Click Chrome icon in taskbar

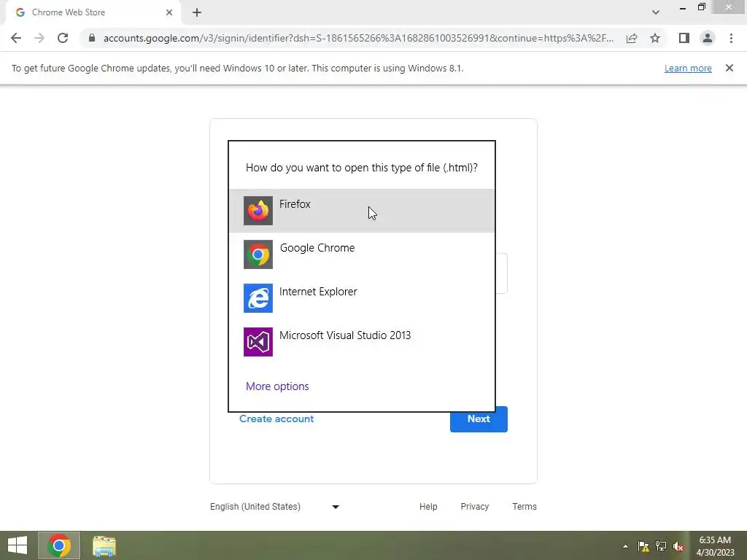59,545
